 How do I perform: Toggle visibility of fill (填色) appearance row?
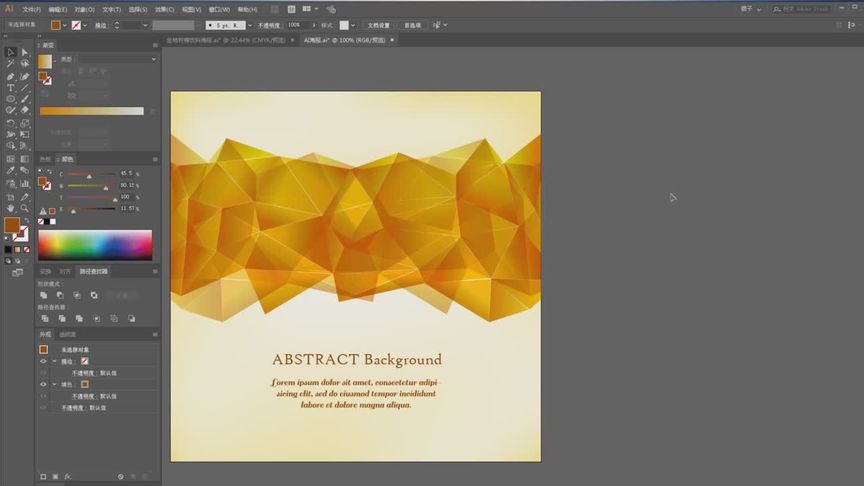coord(43,384)
